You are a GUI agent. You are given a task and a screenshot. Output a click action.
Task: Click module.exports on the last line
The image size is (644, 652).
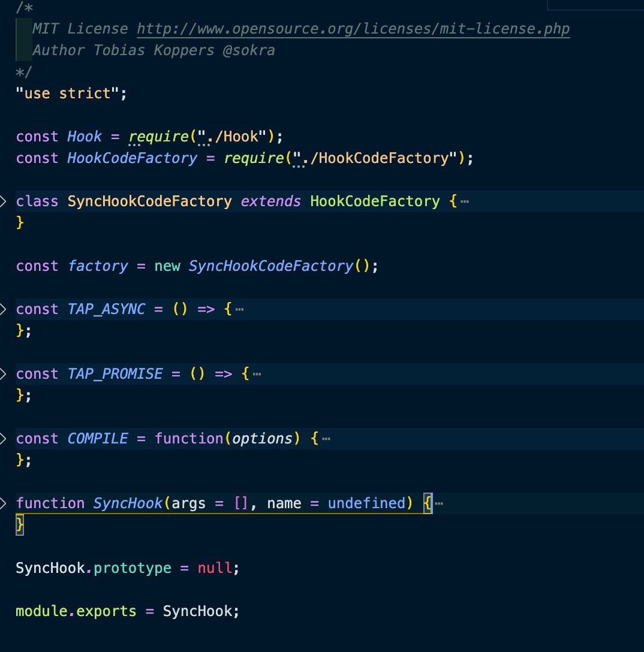(76, 611)
